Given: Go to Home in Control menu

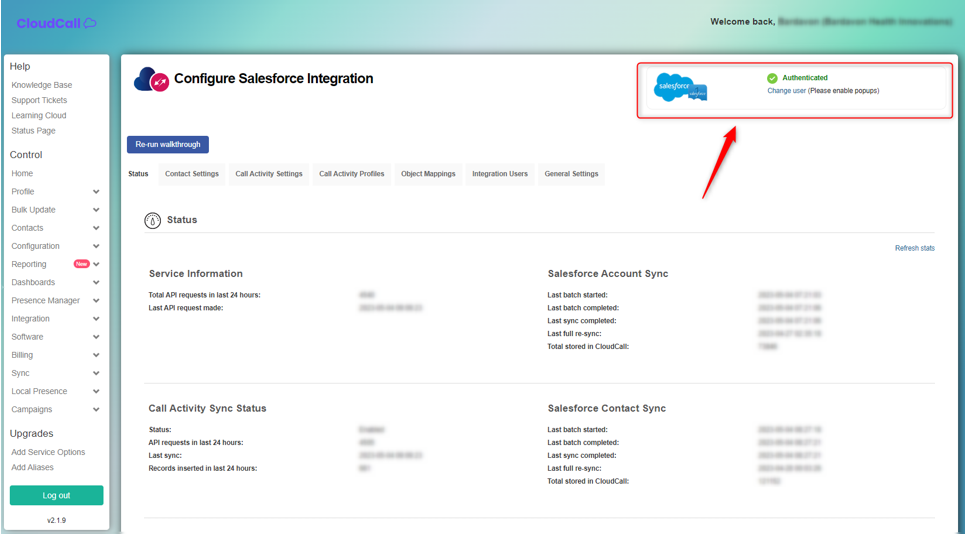Looking at the screenshot, I should 22,173.
